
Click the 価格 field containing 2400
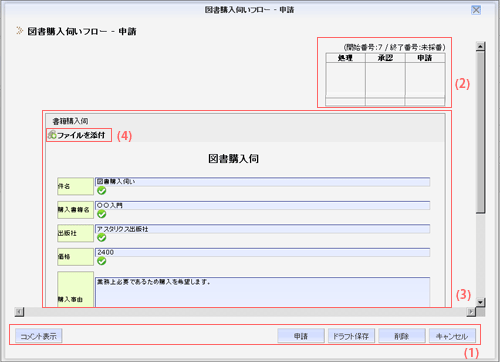[x=262, y=252]
